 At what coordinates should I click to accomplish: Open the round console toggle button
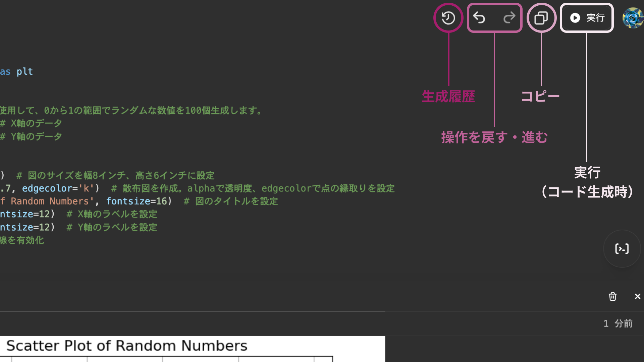(622, 249)
